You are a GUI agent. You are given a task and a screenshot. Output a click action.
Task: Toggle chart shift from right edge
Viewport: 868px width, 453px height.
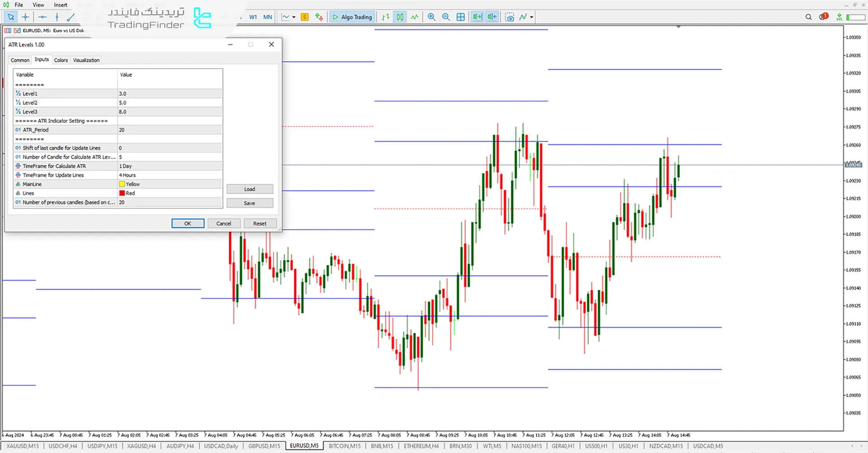coord(492,17)
